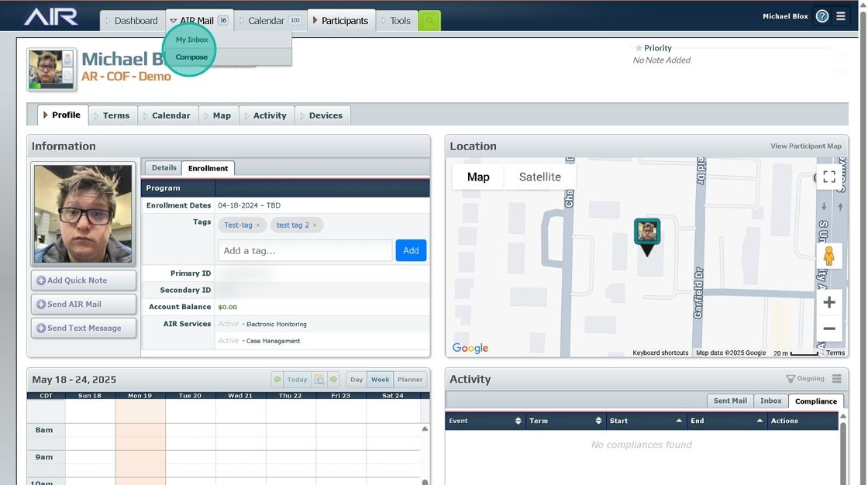Zoom out on the Location map
This screenshot has width=868, height=485.
[x=828, y=328]
